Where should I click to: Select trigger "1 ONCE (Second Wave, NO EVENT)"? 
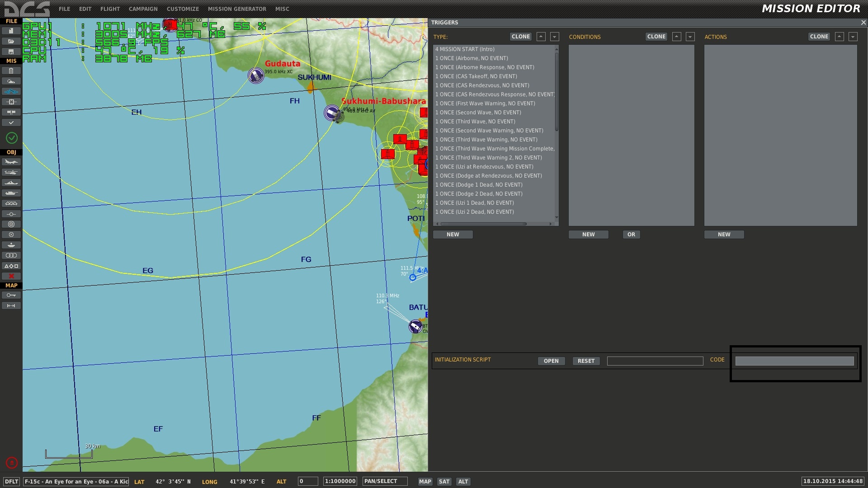494,113
